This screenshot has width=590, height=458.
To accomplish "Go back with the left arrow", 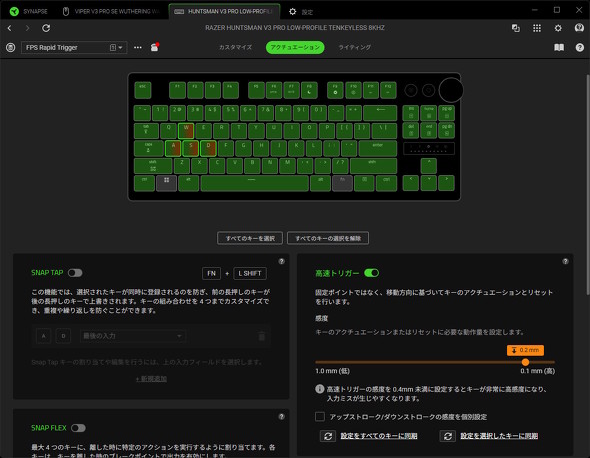I will pyautogui.click(x=9, y=28).
